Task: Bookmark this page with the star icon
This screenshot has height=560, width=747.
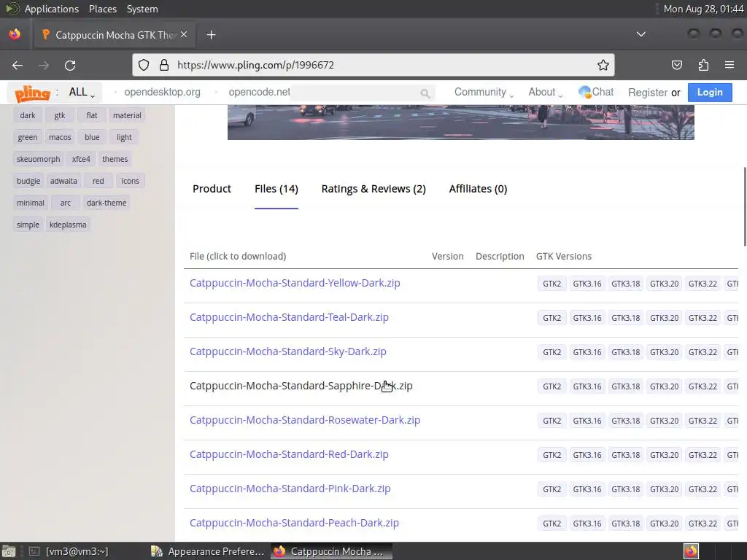Action: tap(603, 65)
